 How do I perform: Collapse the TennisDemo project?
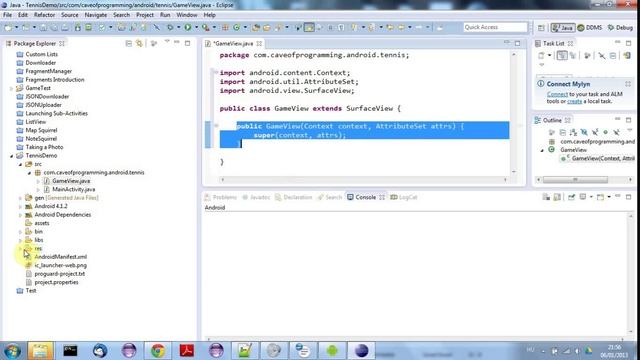pos(11,156)
